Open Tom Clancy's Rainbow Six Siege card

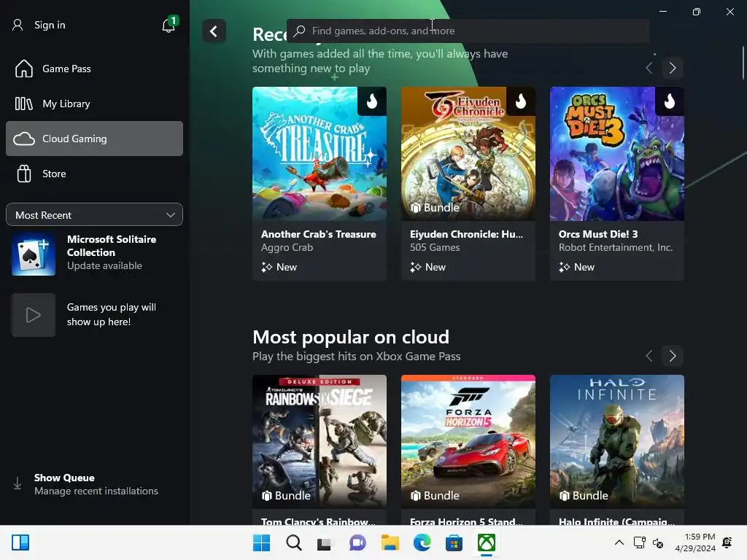click(320, 450)
